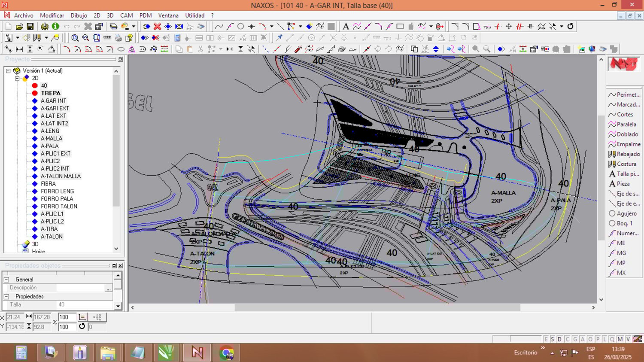Click the red X delete icon

pos(157,27)
